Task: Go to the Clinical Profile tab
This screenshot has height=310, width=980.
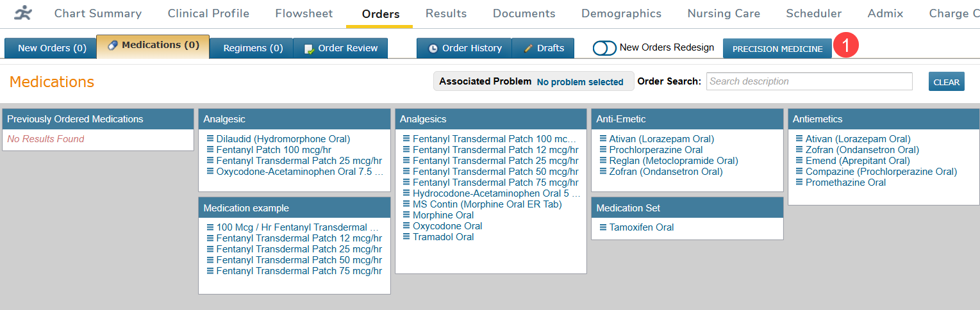Action: pyautogui.click(x=208, y=13)
